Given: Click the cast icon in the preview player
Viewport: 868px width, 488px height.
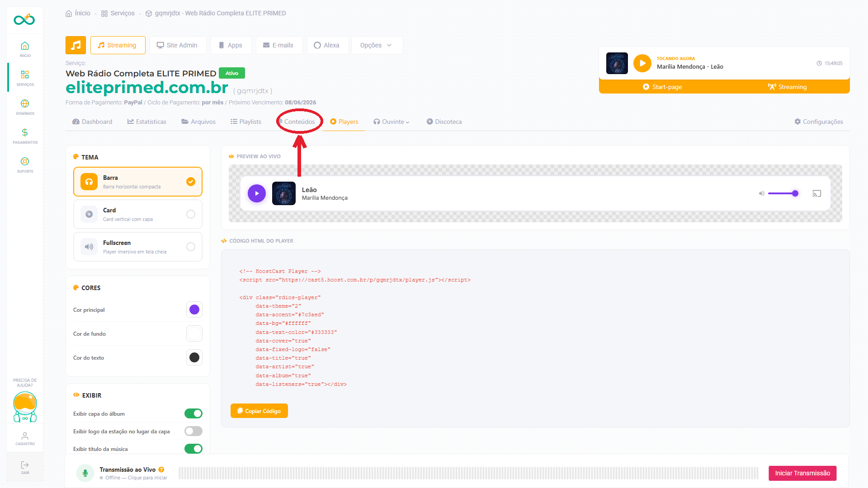Looking at the screenshot, I should (x=816, y=193).
